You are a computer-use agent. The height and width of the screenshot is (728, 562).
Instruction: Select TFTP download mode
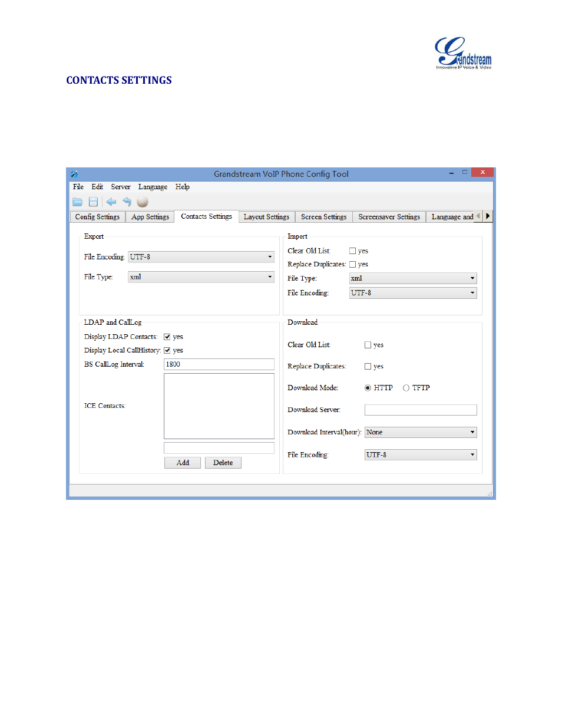[x=406, y=388]
